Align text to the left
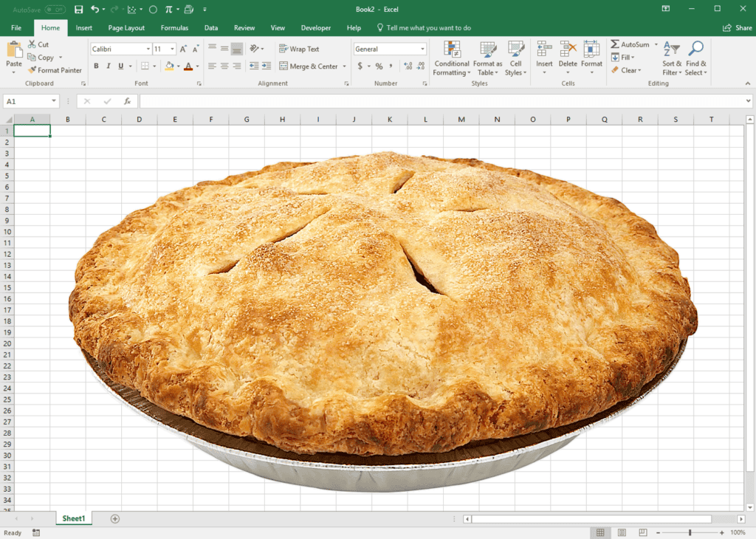This screenshot has height=539, width=756. tap(212, 66)
